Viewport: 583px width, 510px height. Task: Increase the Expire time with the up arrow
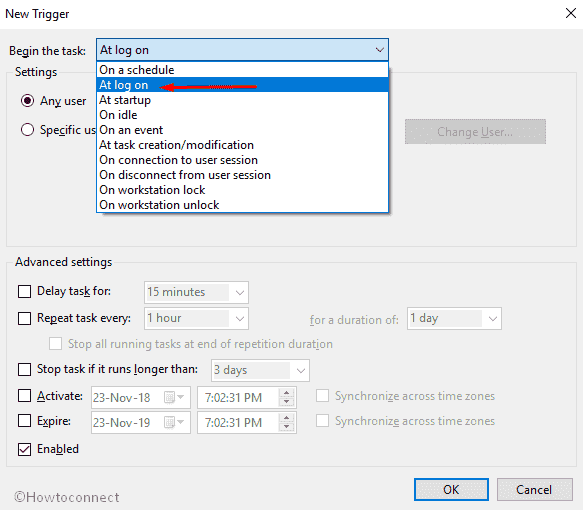tap(286, 418)
